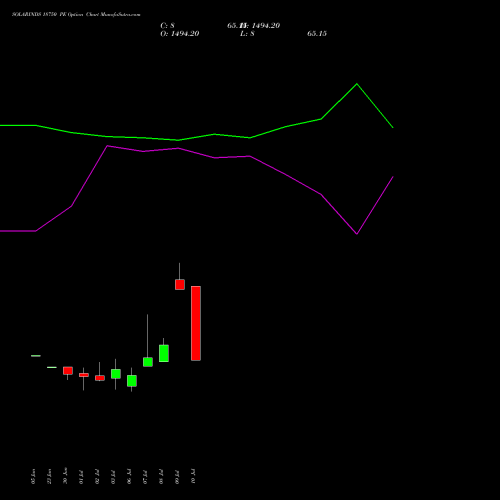The height and width of the screenshot is (500, 500).
Task: Click the tall red candle for 10 Jul
Action: (196, 323)
